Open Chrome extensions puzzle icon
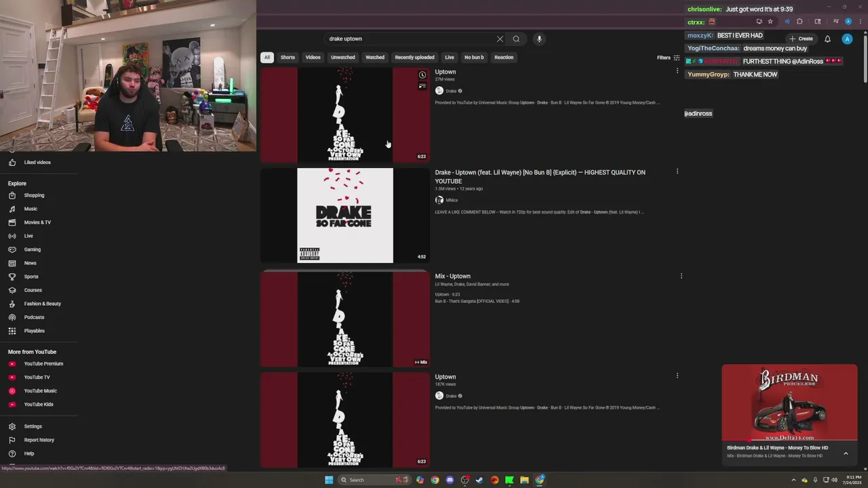 (x=800, y=22)
